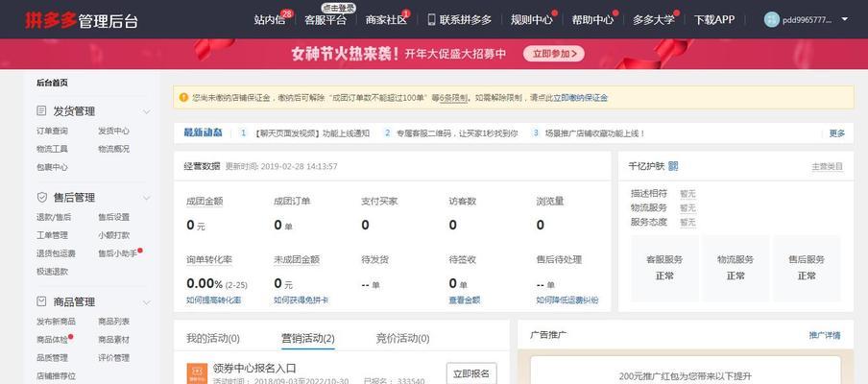Open 如何提高转化率 help link
The width and height of the screenshot is (868, 384).
(x=214, y=300)
